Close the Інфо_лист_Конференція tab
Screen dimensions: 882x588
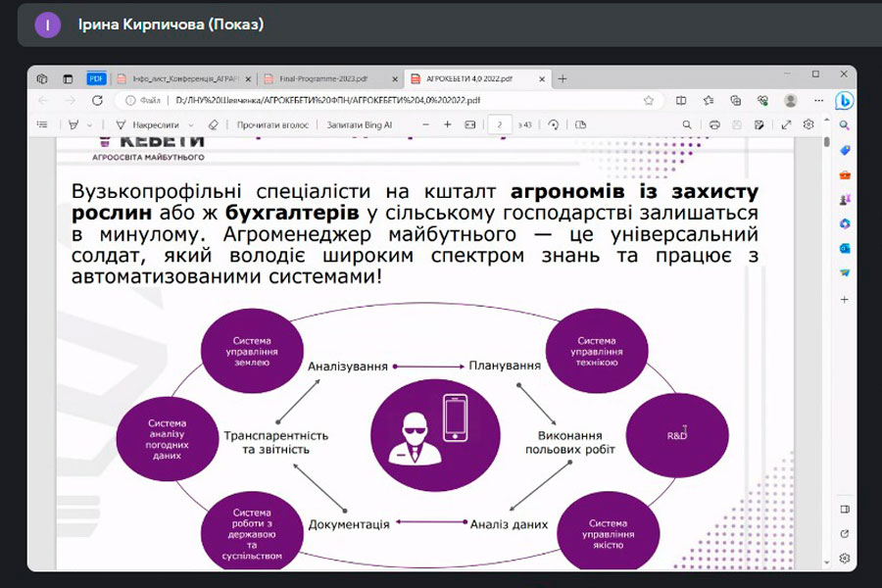pyautogui.click(x=248, y=79)
